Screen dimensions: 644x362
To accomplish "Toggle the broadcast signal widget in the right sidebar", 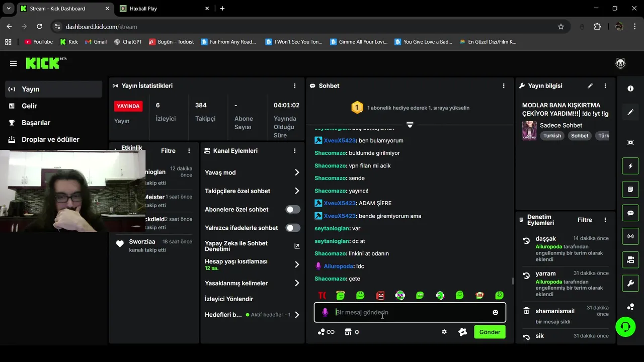I will (630, 236).
